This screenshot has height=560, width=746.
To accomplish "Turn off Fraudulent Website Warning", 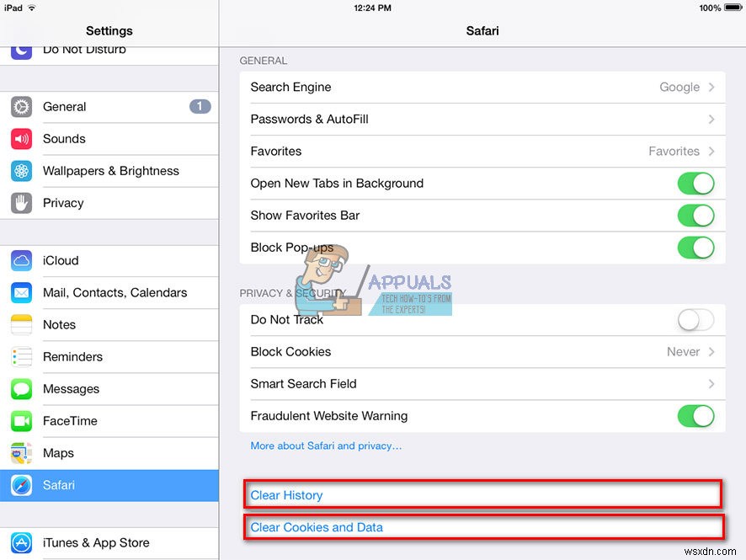I will click(x=696, y=416).
